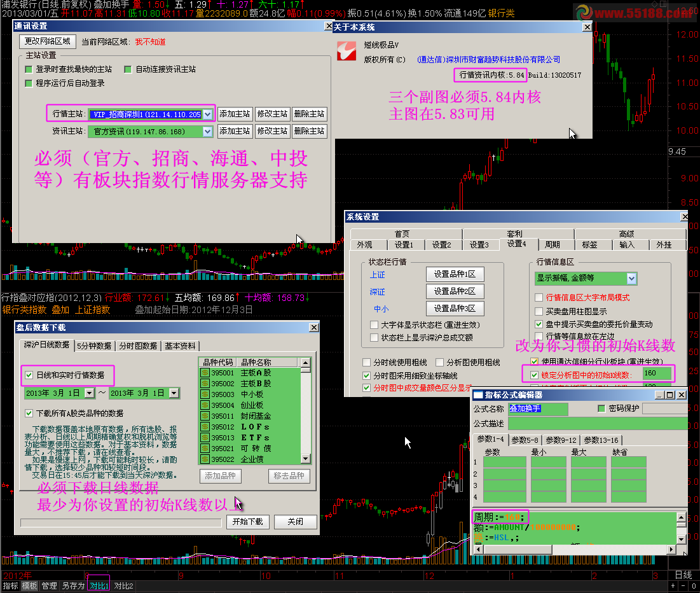Expand the 显示振幅,金额等 dropdown
Image resolution: width=700 pixels, height=593 pixels.
click(631, 279)
